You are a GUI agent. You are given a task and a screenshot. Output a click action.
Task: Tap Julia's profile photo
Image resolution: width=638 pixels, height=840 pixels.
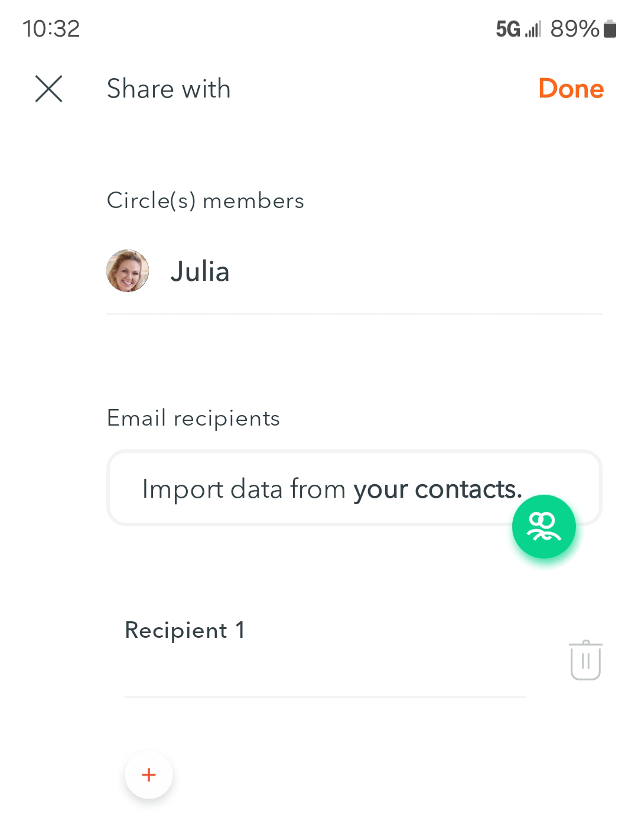click(128, 271)
